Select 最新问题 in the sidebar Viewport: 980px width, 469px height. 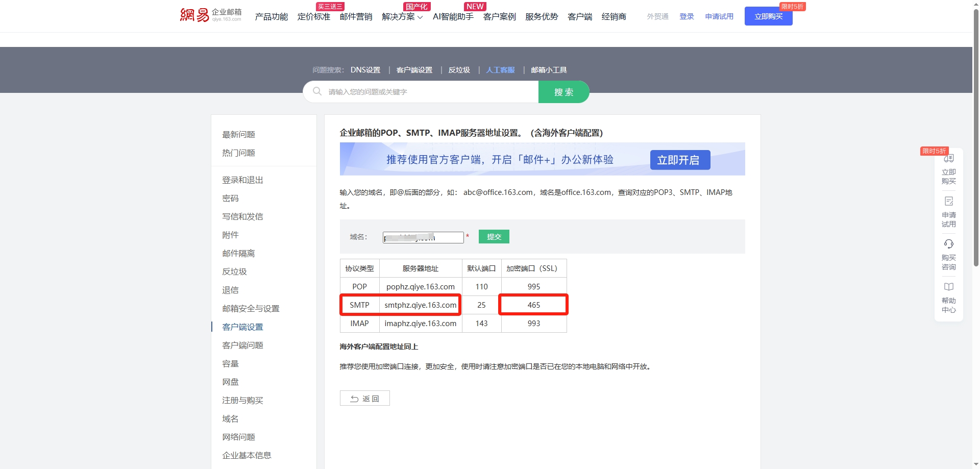tap(238, 134)
